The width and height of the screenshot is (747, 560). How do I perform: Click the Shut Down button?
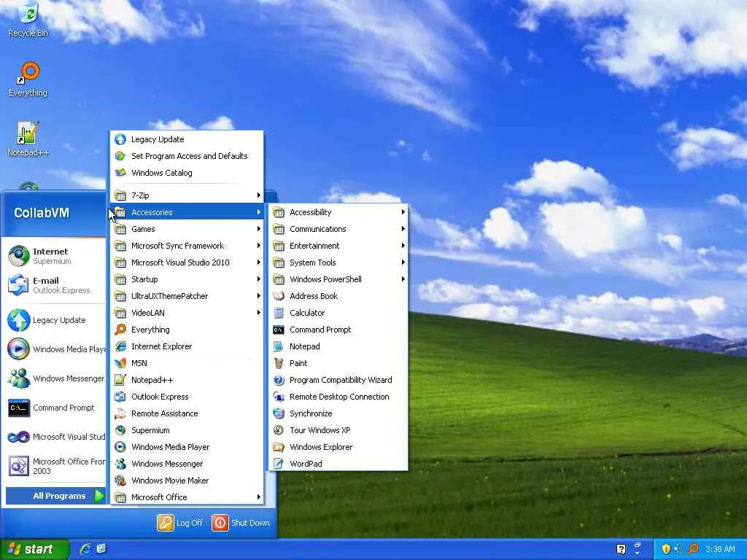241,523
